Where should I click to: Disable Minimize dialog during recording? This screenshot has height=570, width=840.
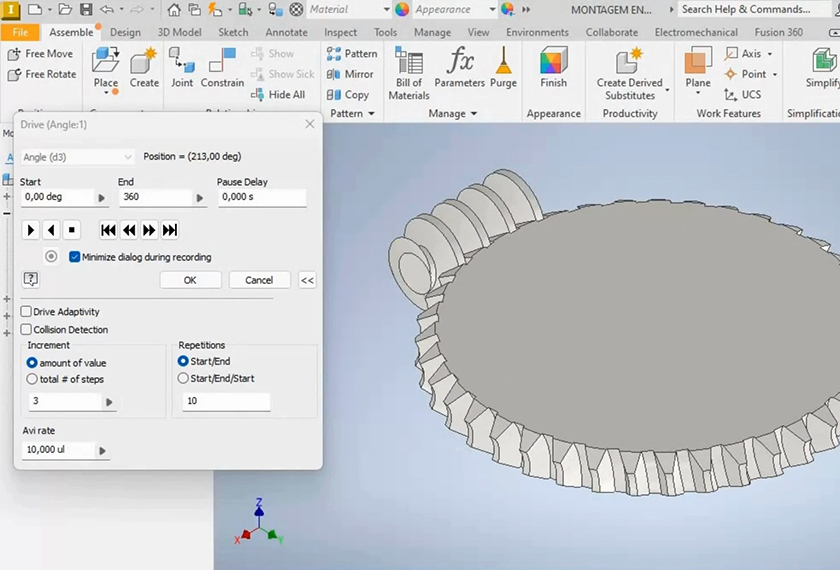point(75,257)
